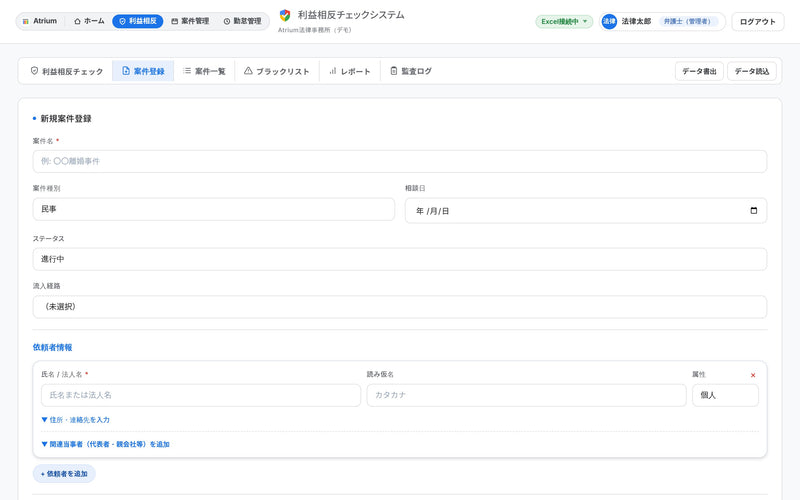800x500 pixels.
Task: Open the 属性 dropdown showing 個人
Action: click(725, 395)
